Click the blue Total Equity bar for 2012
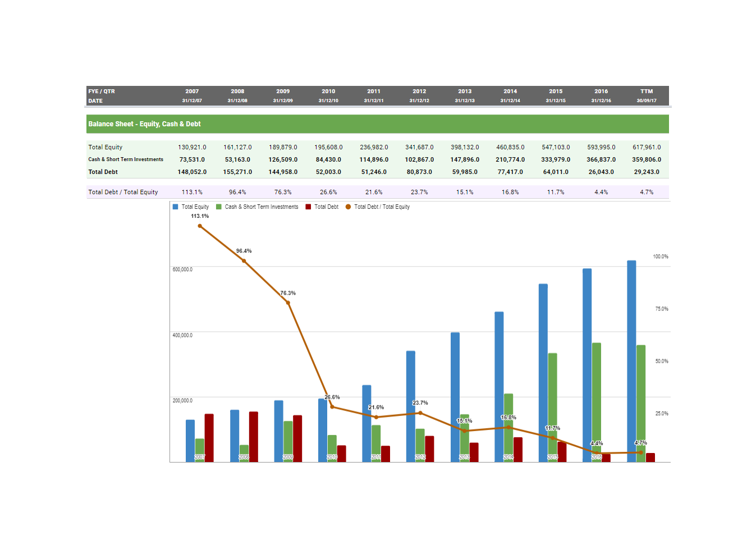The image size is (756, 549). (x=411, y=406)
